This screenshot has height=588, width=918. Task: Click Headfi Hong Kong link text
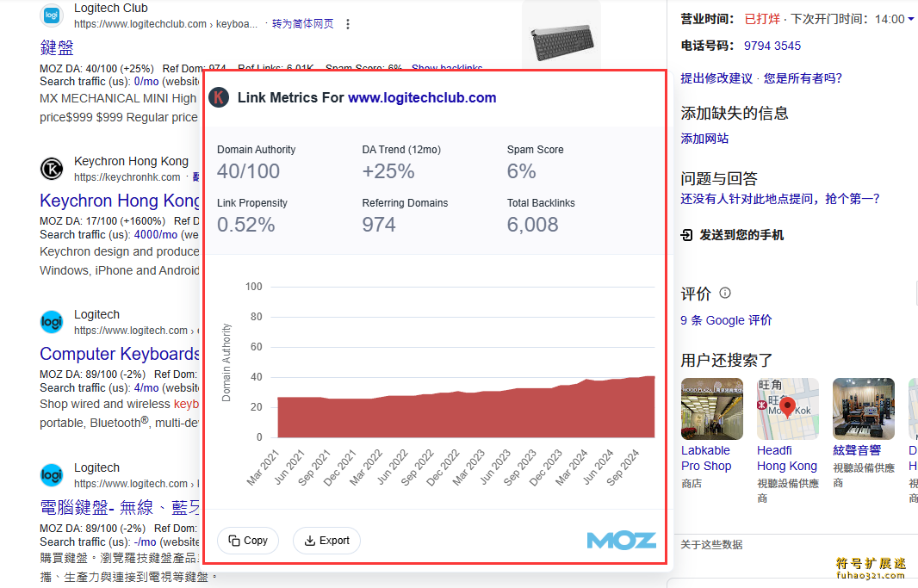point(787,458)
